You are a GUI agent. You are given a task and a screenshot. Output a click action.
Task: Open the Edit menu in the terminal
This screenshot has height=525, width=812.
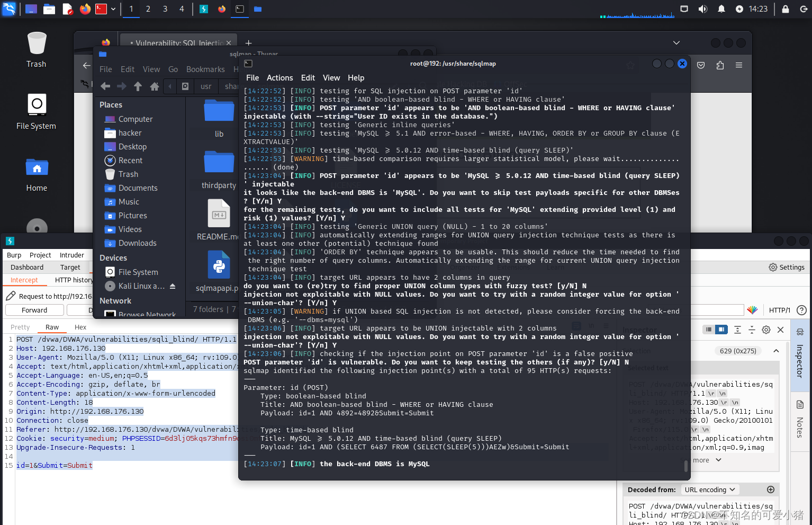point(308,78)
